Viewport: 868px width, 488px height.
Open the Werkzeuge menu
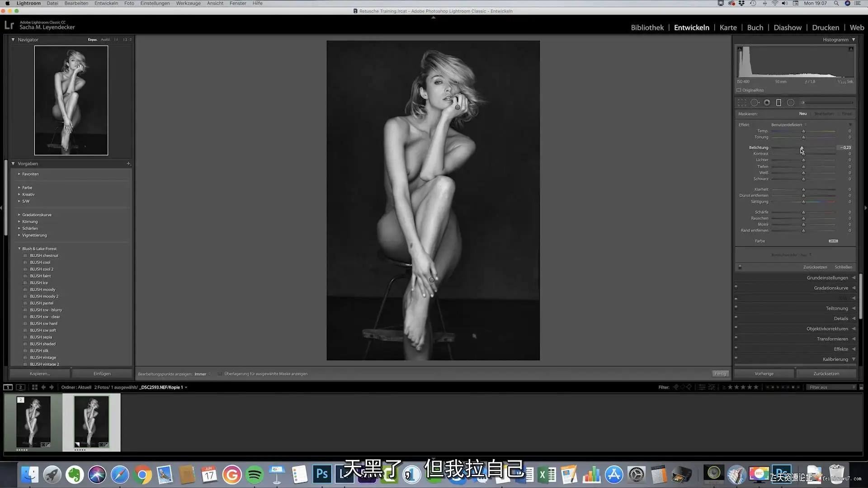pyautogui.click(x=188, y=3)
